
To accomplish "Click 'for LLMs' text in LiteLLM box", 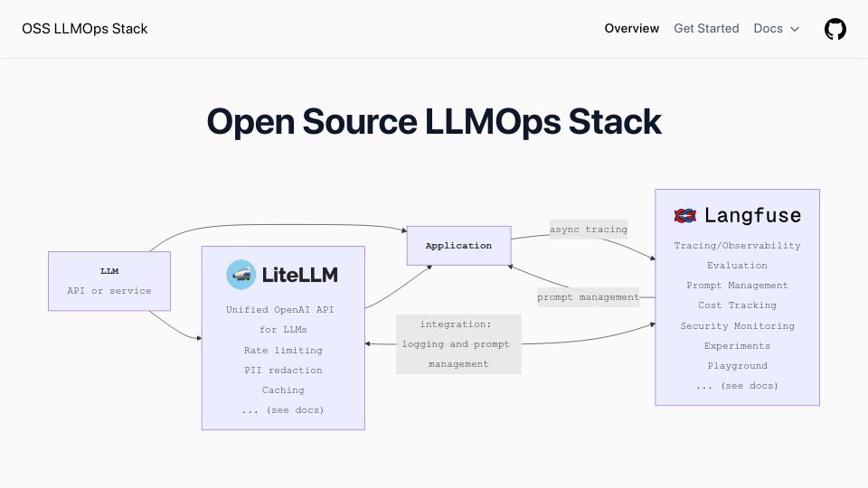I will [283, 330].
